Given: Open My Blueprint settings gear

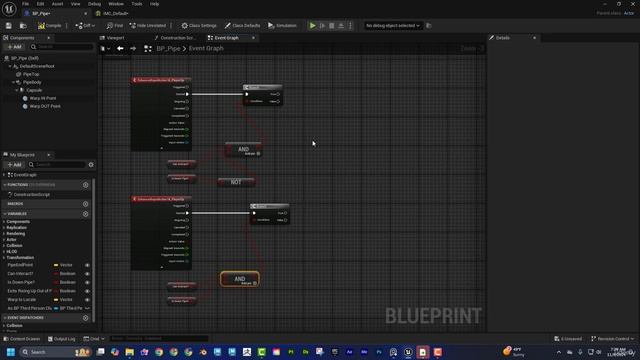Looking at the screenshot, I should point(91,164).
